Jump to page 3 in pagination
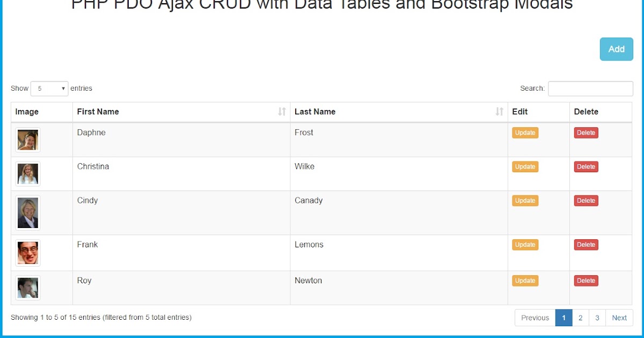Image resolution: width=644 pixels, height=338 pixels. point(597,318)
